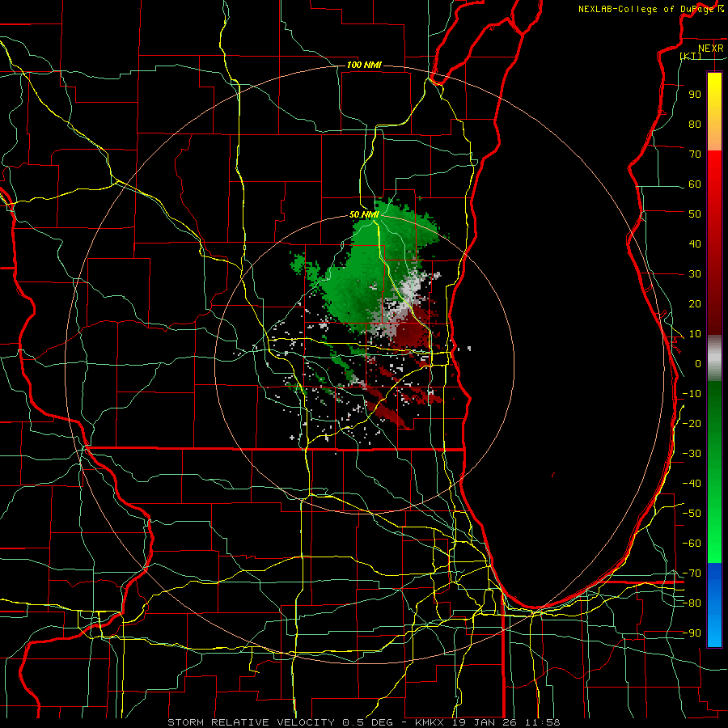This screenshot has height=728, width=728.
Task: Click the "-30" scale label
Action: [692, 454]
